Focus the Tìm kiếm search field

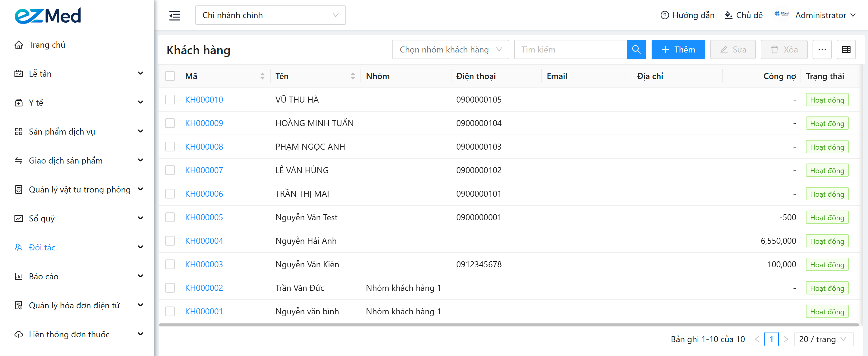pyautogui.click(x=571, y=49)
